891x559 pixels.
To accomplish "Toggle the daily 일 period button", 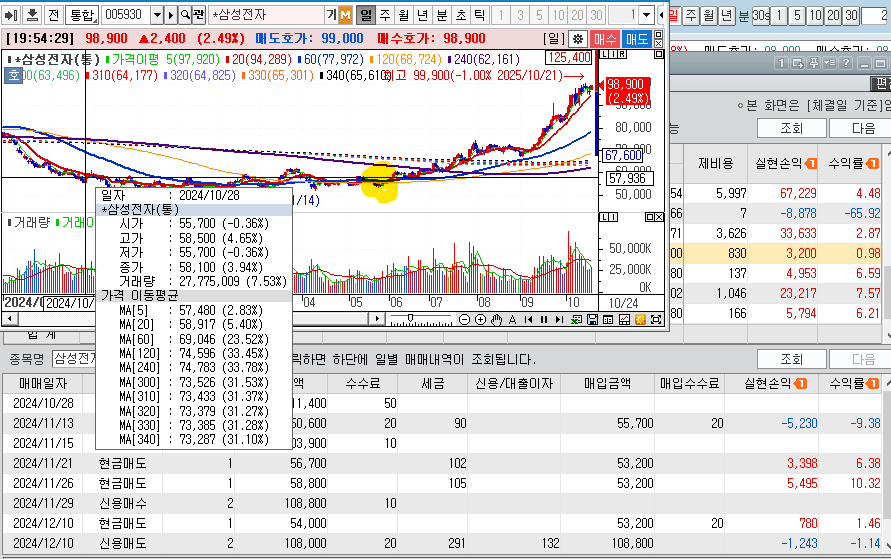I will pyautogui.click(x=365, y=15).
